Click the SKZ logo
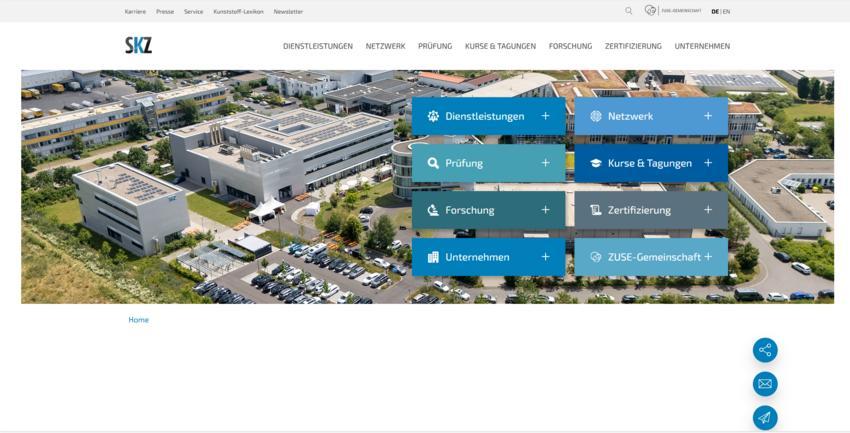850x433 pixels. [x=138, y=46]
